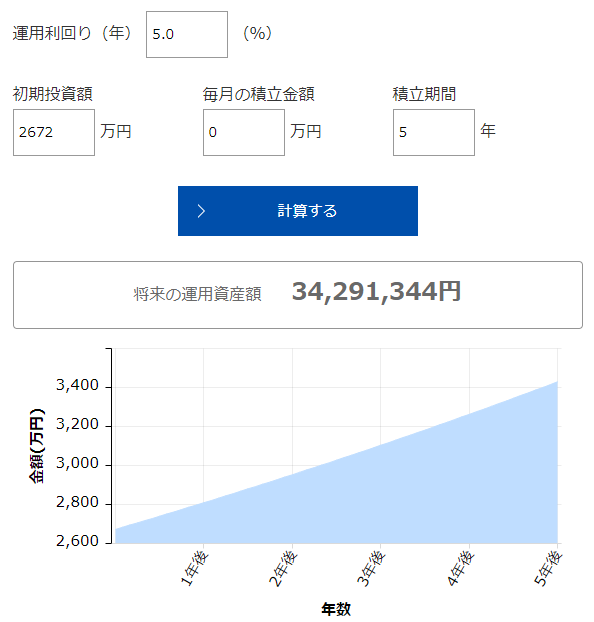This screenshot has height=622, width=594.
Task: Click the 年数 axis title
Action: (336, 609)
